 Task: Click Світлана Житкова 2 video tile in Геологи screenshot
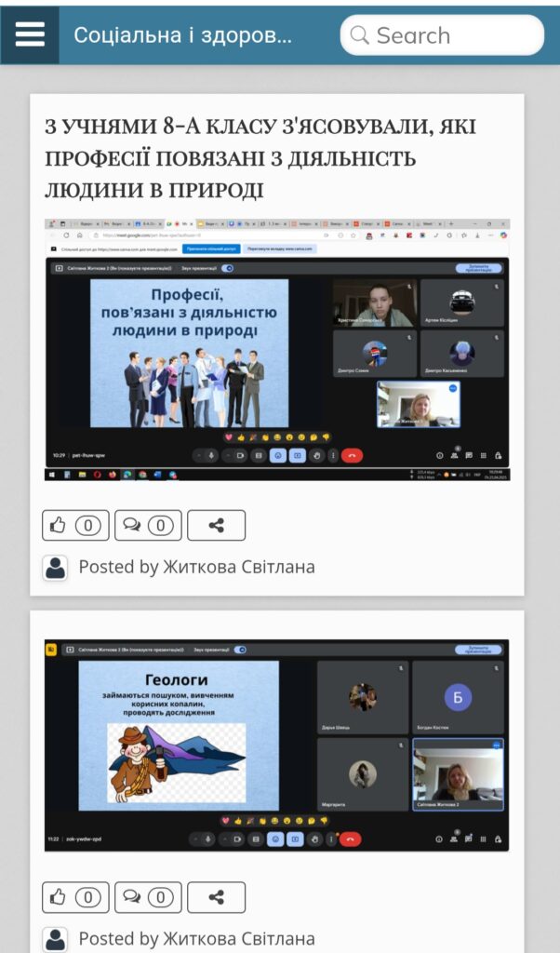point(458,774)
